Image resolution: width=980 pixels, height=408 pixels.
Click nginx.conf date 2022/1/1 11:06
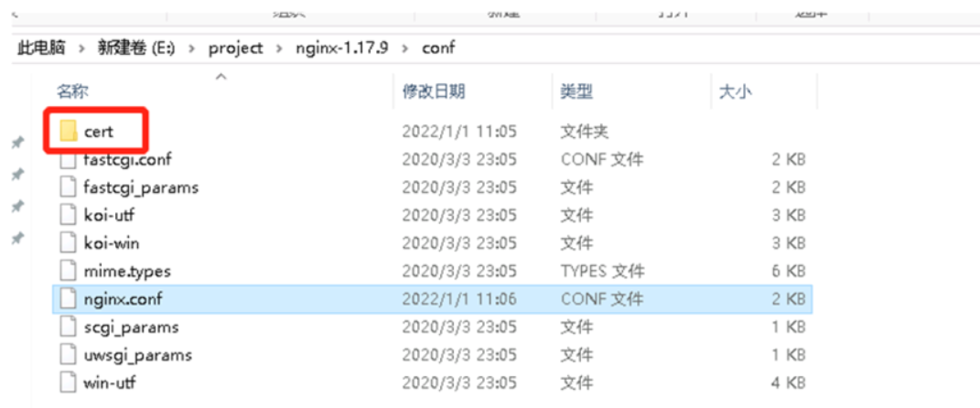459,299
